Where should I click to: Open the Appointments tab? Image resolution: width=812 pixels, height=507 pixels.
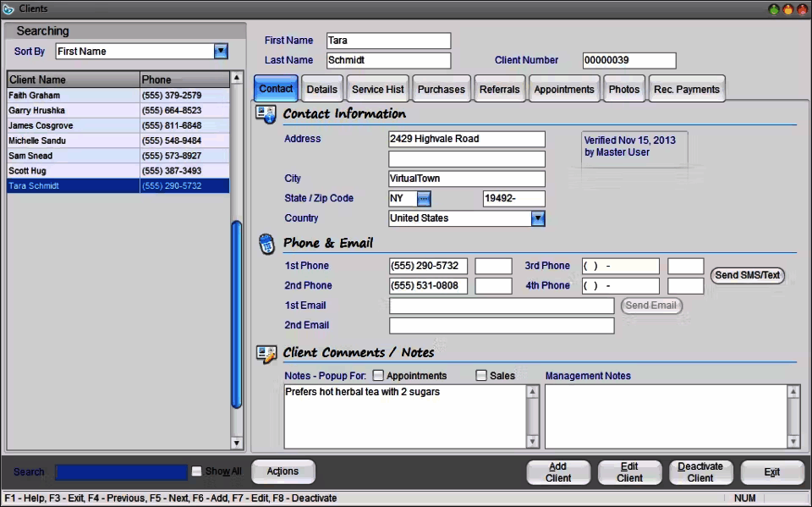pyautogui.click(x=563, y=89)
